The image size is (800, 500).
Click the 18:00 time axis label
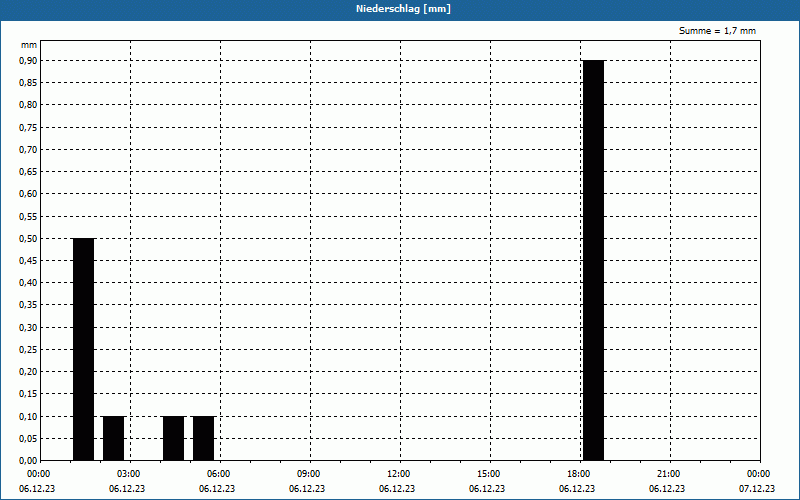click(579, 474)
